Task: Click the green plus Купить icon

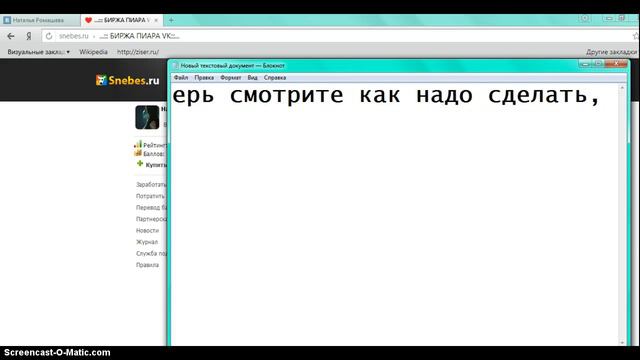Action: pos(140,164)
